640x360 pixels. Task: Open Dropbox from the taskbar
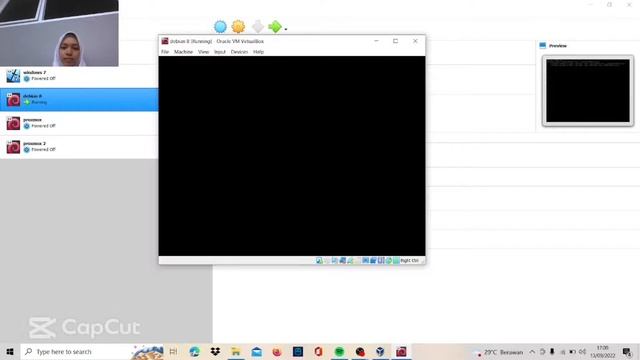215,351
